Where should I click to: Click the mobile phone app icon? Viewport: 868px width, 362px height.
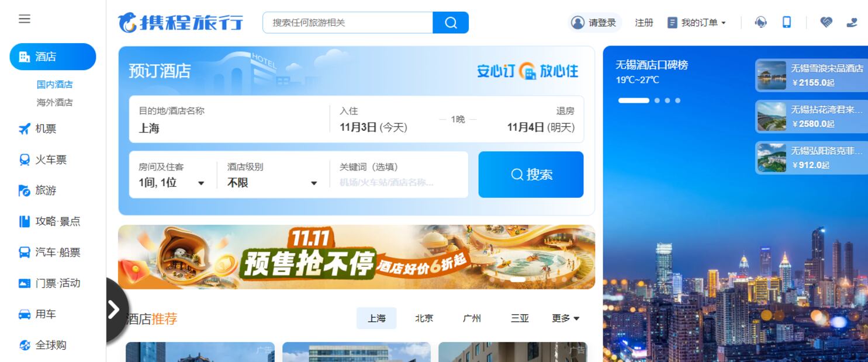pyautogui.click(x=787, y=22)
